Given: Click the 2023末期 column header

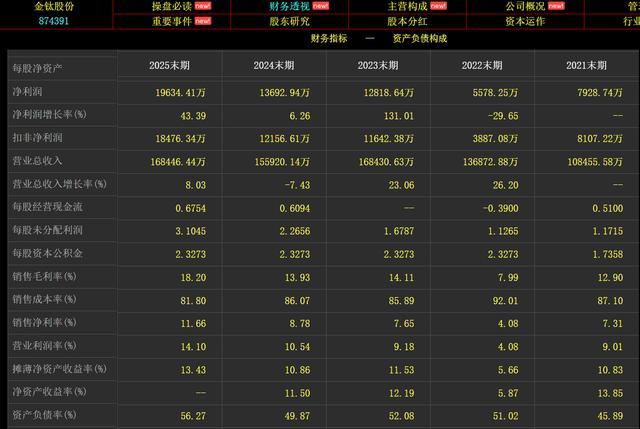Looking at the screenshot, I should click(378, 65).
